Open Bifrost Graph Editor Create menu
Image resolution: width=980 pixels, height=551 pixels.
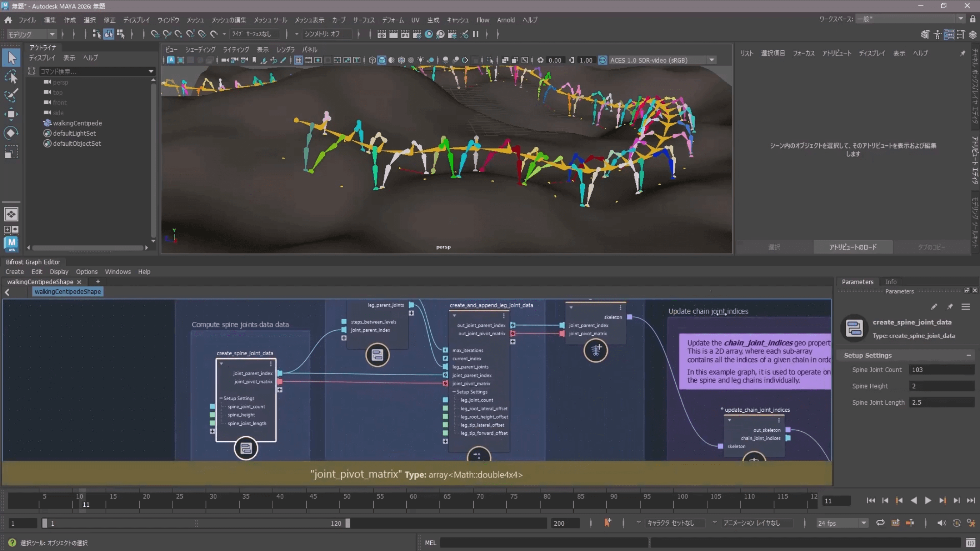pyautogui.click(x=14, y=271)
